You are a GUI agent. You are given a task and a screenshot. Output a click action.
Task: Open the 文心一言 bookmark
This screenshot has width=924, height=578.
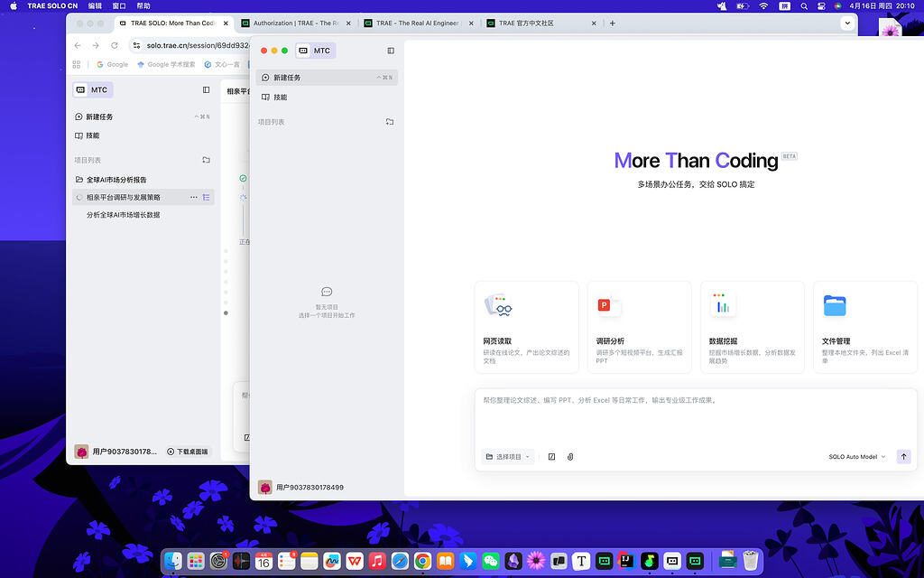(x=222, y=64)
